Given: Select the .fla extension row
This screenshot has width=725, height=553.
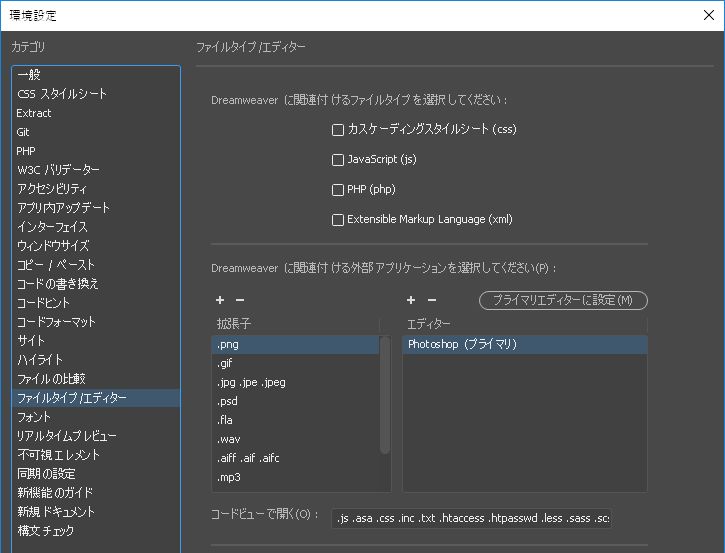Looking at the screenshot, I should click(x=295, y=420).
